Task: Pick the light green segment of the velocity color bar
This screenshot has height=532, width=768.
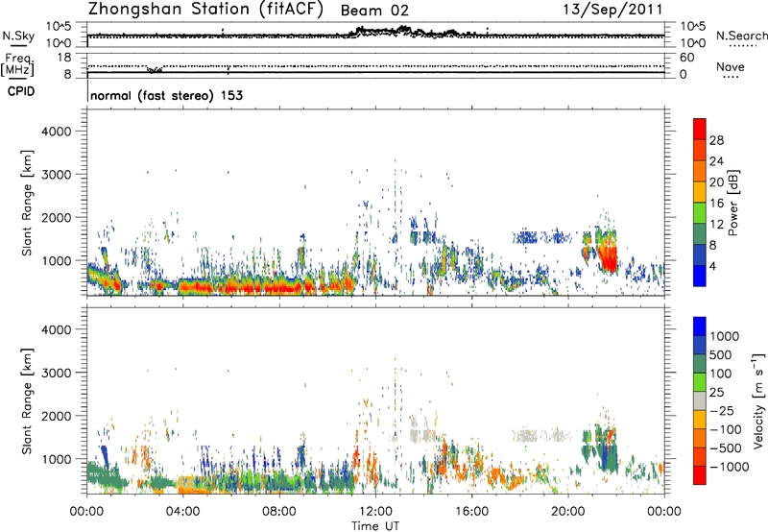Action: [x=700, y=382]
